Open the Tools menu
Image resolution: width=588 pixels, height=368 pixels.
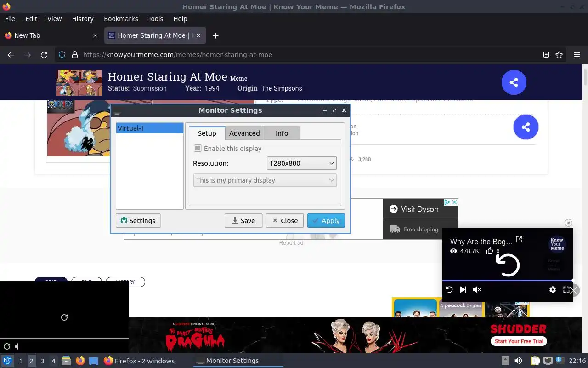[x=156, y=19]
